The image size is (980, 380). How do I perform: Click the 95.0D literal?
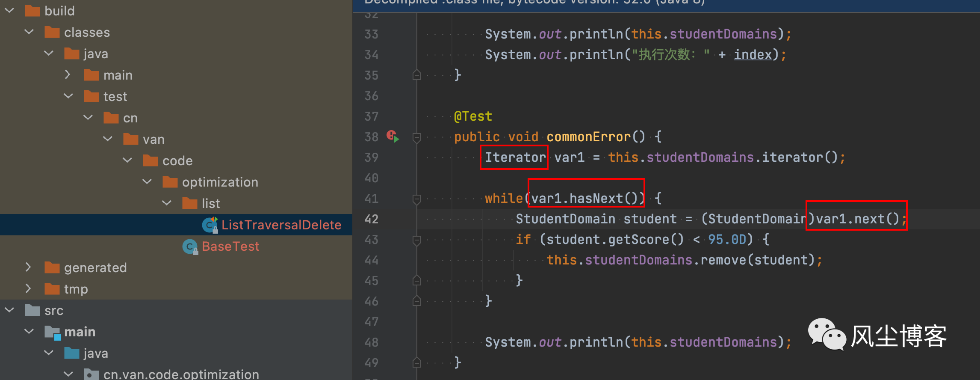[727, 240]
